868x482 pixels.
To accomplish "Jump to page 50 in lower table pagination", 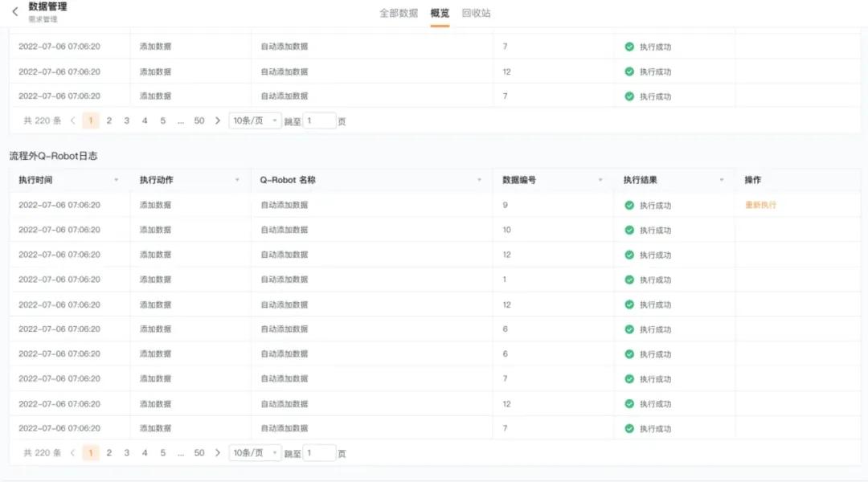I will click(x=199, y=452).
